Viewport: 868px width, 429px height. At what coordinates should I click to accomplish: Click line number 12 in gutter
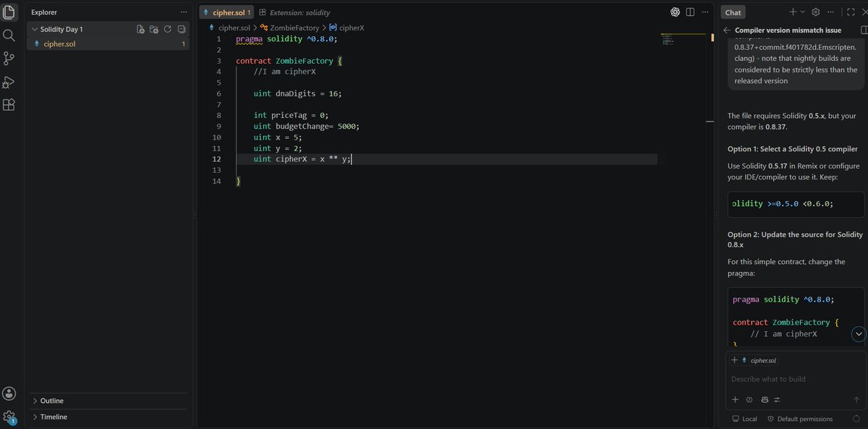point(216,159)
